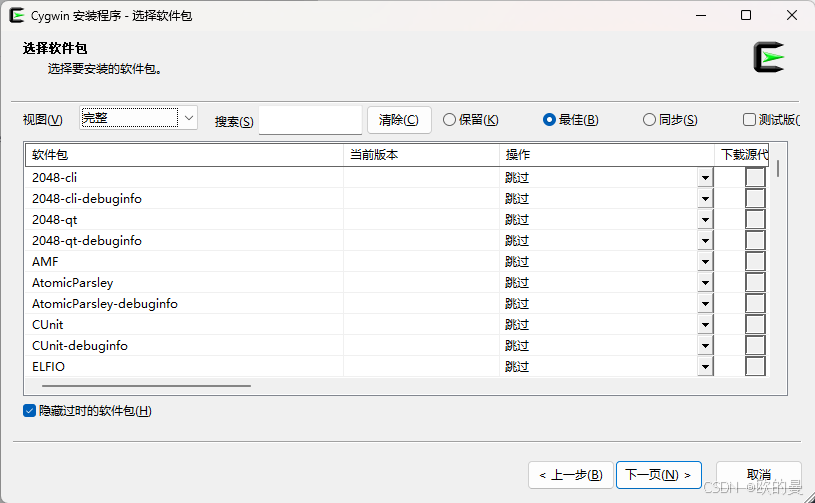
Task: Maximize the Cygwin installer window
Action: coord(746,15)
